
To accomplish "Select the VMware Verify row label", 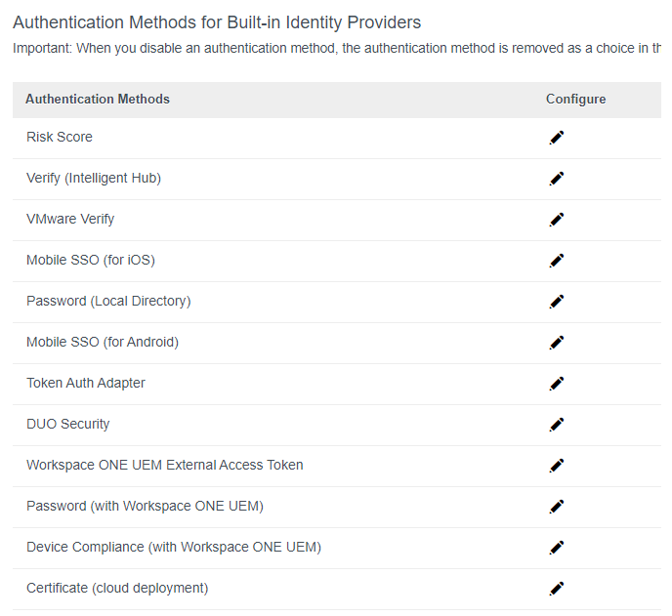I will coord(70,219).
